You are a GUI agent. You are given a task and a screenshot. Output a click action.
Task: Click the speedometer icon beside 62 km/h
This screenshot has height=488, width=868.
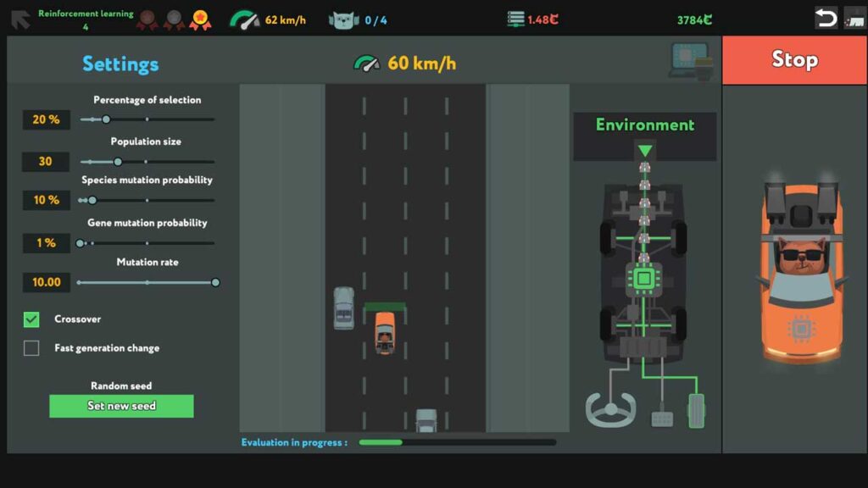(x=245, y=19)
